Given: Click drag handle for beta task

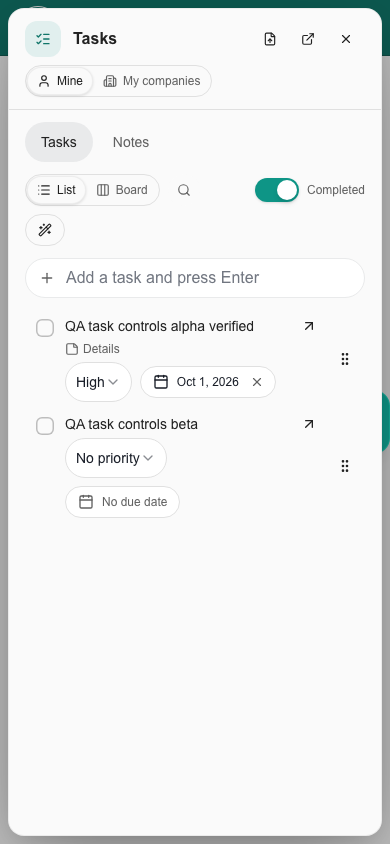Looking at the screenshot, I should [x=345, y=466].
